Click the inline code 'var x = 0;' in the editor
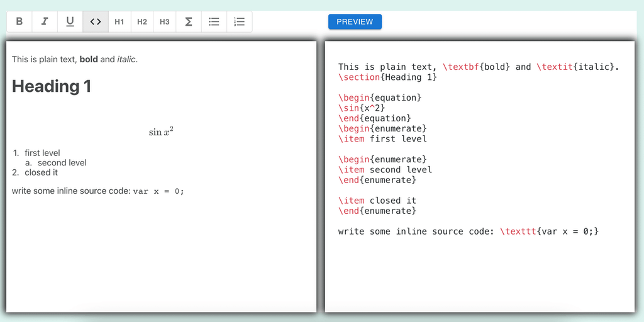Image resolution: width=644 pixels, height=322 pixels. point(158,191)
